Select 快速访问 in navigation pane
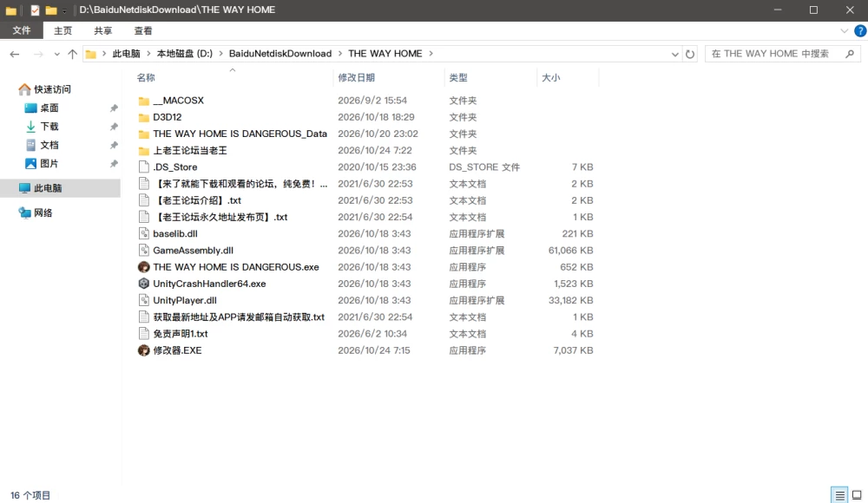This screenshot has height=503, width=868. [53, 89]
